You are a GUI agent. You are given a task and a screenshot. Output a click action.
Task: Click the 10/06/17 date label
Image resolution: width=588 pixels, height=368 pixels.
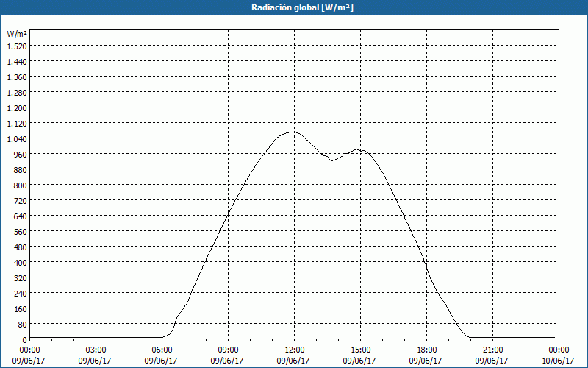coord(558,361)
